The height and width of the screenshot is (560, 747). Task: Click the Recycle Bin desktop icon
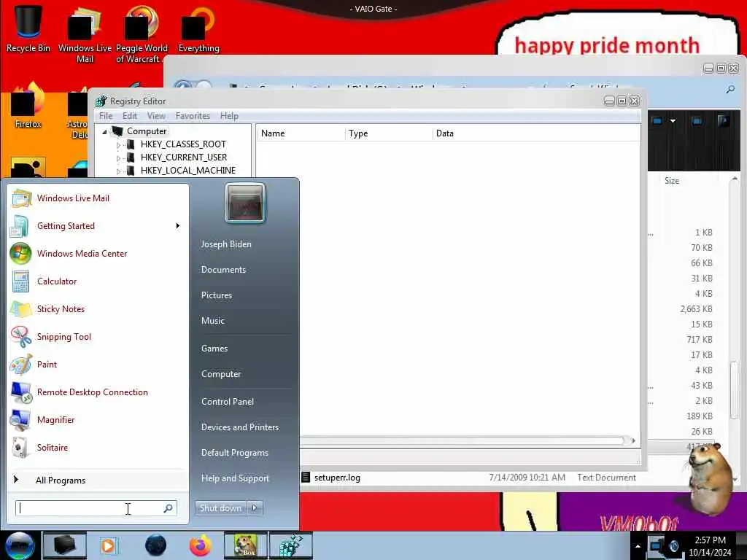pos(28,28)
